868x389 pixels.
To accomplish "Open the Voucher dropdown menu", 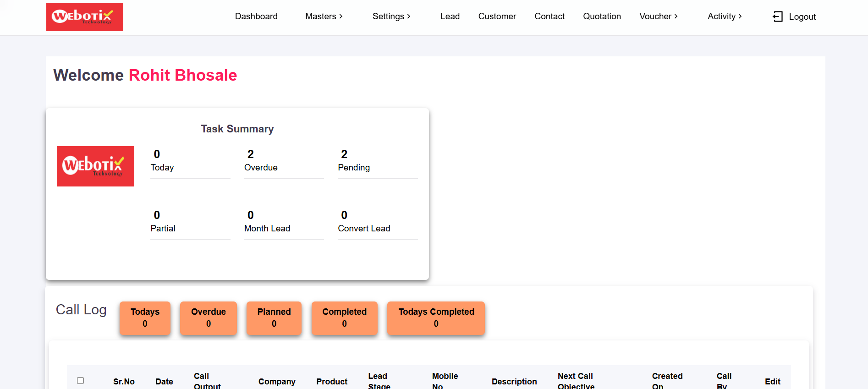I will (x=658, y=16).
